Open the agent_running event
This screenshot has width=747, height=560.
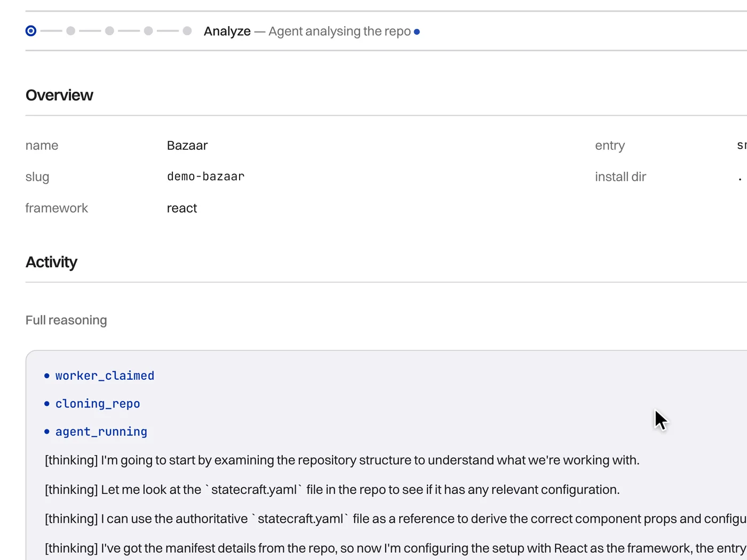click(101, 431)
